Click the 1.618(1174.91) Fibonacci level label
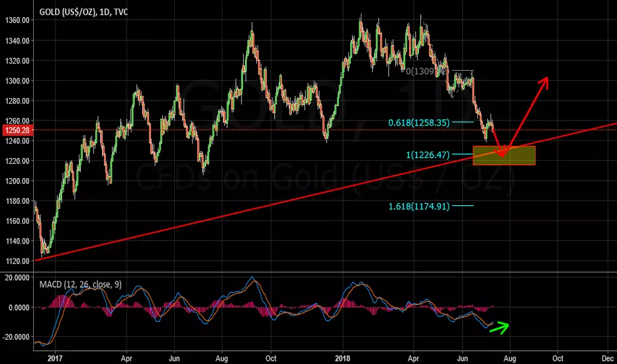 pos(418,206)
